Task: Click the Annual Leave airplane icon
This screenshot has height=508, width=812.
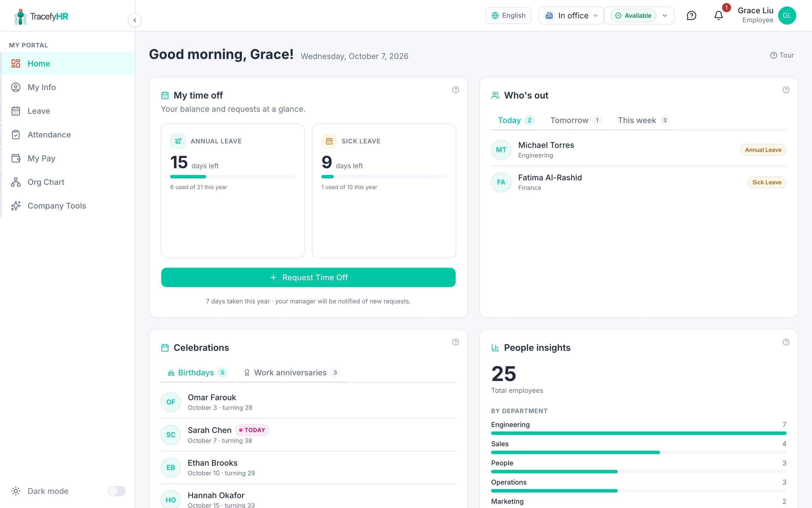Action: pos(178,141)
